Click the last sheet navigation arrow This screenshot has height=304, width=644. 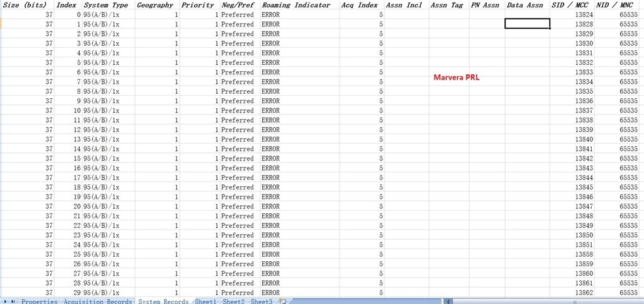(x=13, y=301)
